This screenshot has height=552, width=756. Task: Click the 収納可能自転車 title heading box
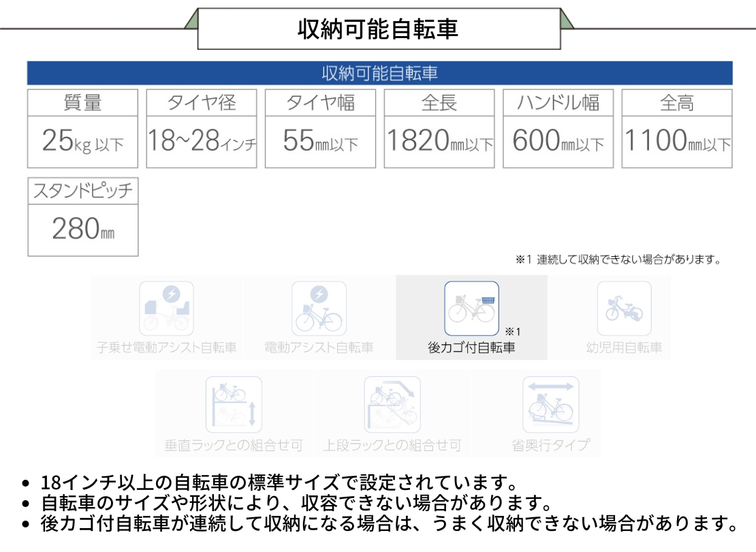tap(379, 29)
